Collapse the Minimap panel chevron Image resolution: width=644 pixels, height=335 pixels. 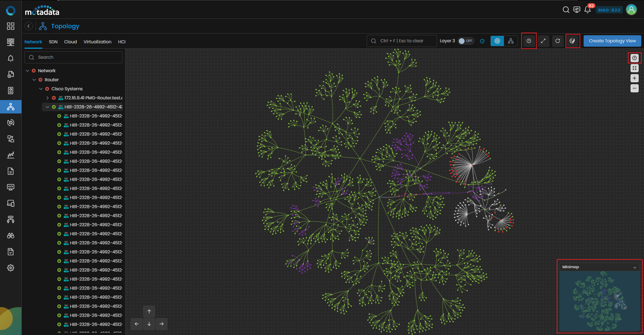coord(635,268)
